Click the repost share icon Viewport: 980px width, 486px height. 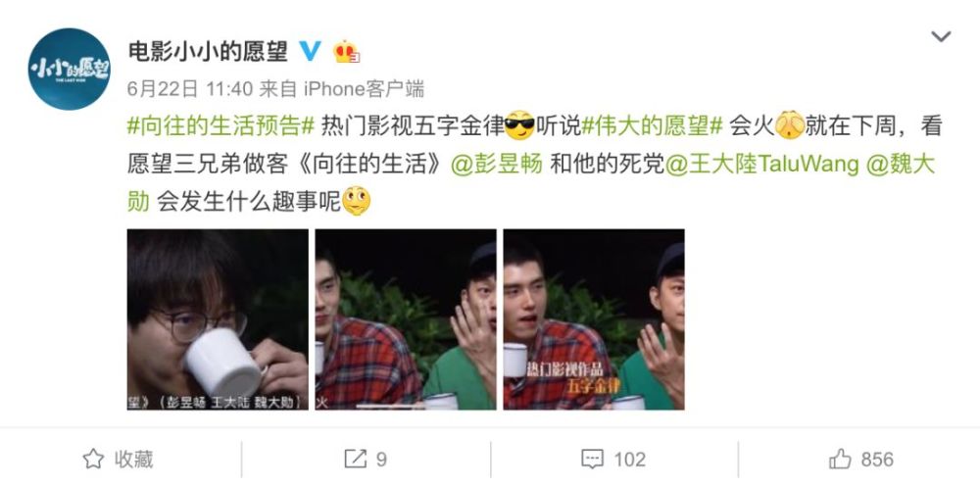point(356,460)
